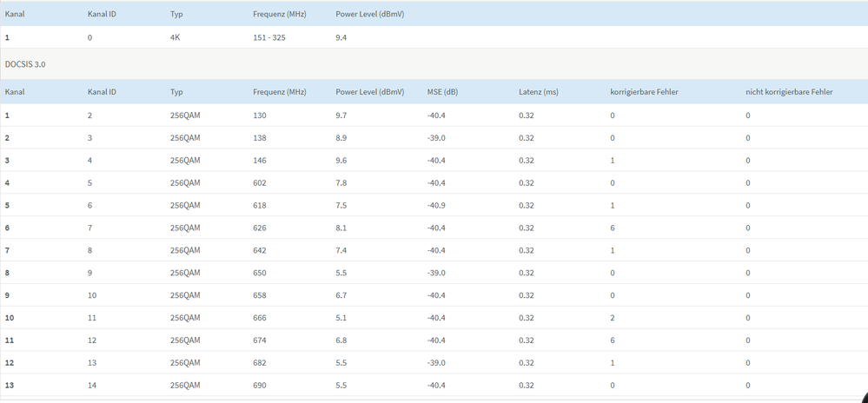This screenshot has height=403, width=868.
Task: Click 256QAM type in the 602 MHz row
Action: click(x=185, y=182)
